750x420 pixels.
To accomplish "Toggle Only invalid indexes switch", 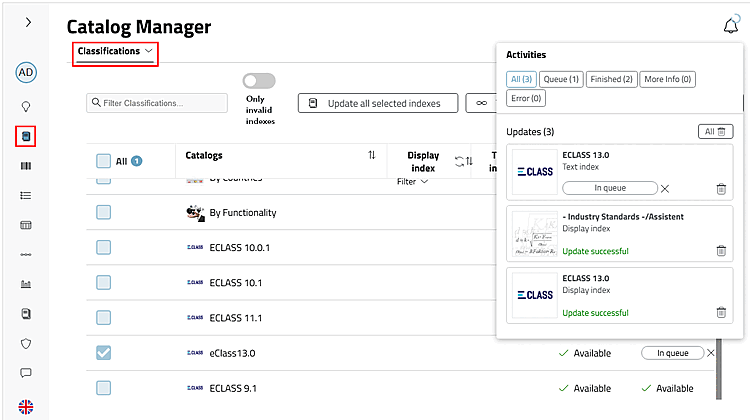I will click(259, 81).
